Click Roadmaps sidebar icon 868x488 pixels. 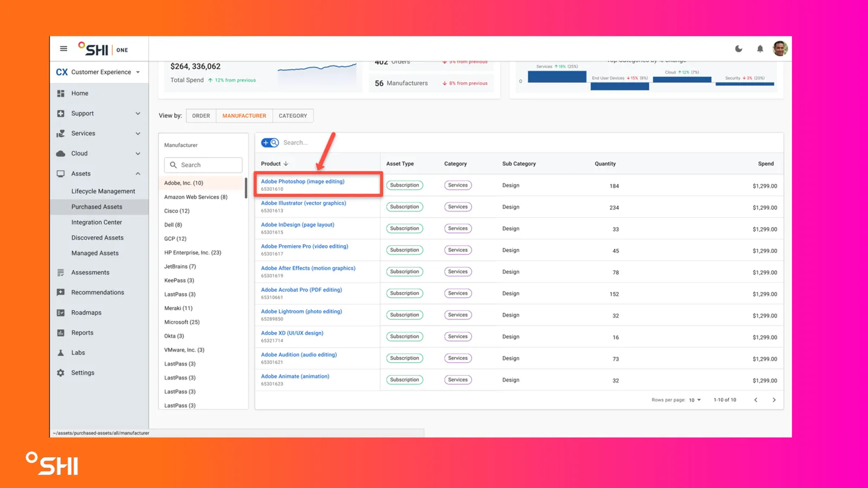tap(61, 313)
